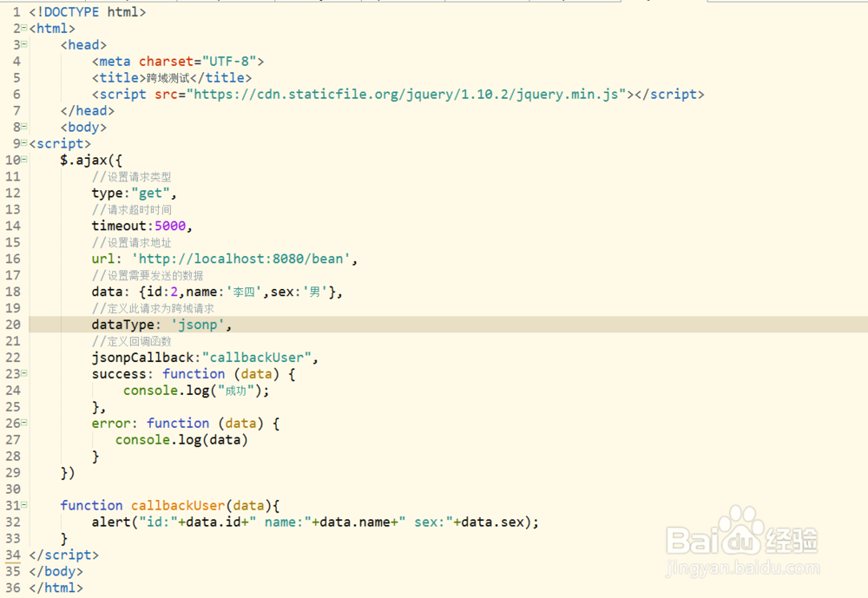Click the closing </html> tag on line 36
This screenshot has height=598, width=868.
pos(56,588)
